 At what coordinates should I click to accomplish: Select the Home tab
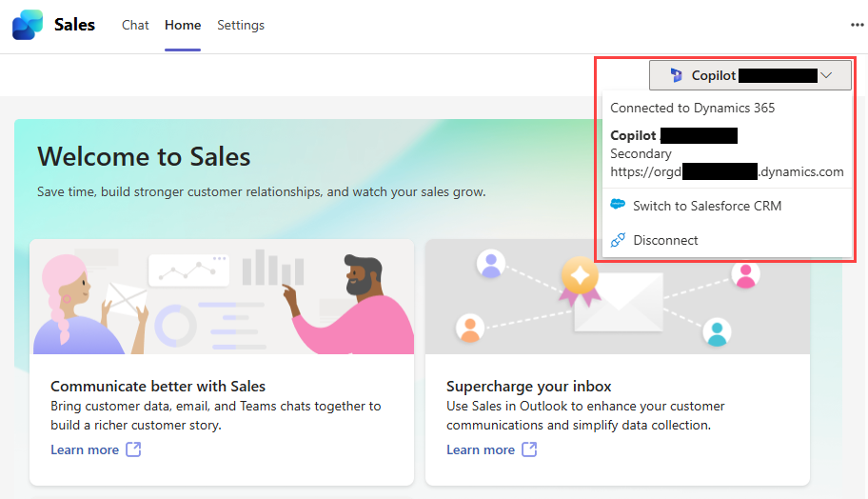183,25
